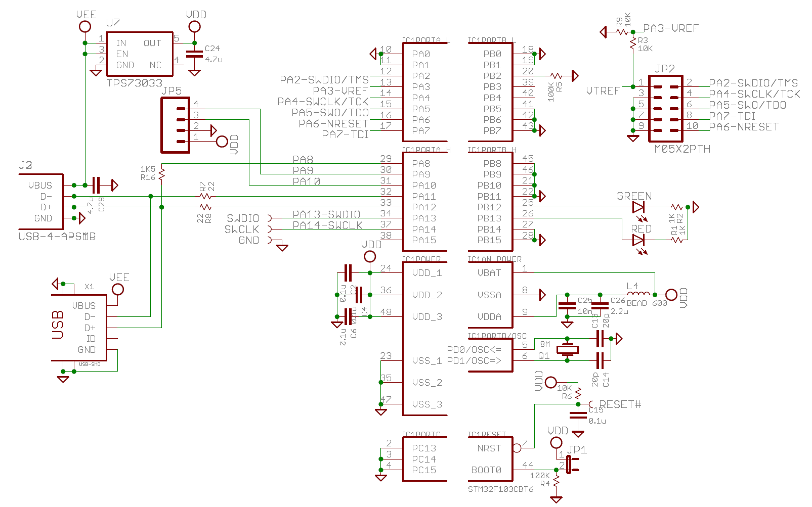Select the U7 TPS73033 regulator symbol
Image resolution: width=812 pixels, height=507 pixels.
click(140, 54)
